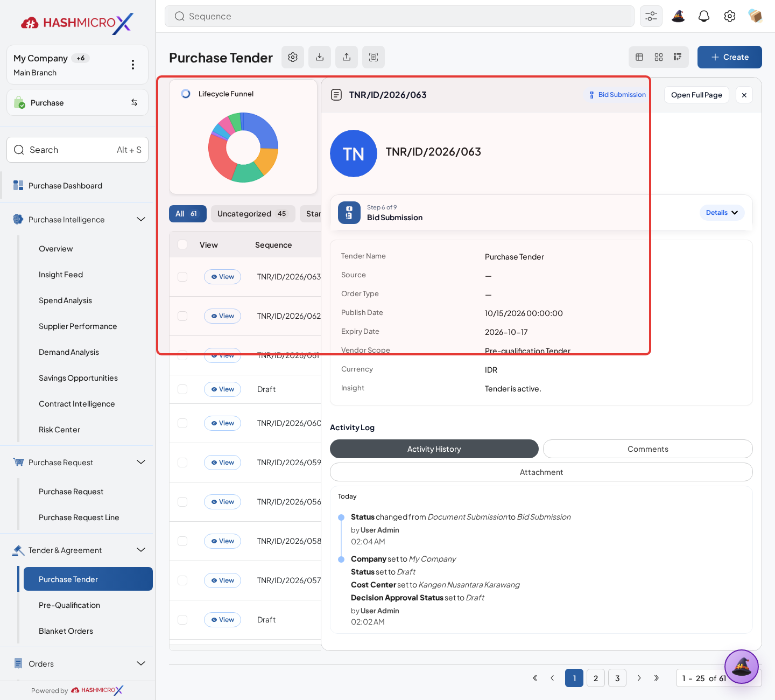Collapse the Tender & Agreement sidebar group
The height and width of the screenshot is (700, 775).
(141, 550)
